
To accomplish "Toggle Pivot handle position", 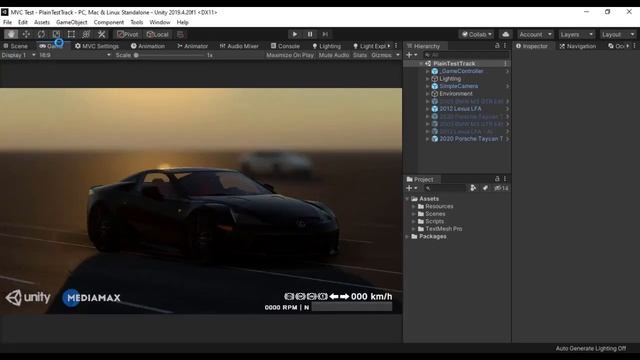I will 128,34.
